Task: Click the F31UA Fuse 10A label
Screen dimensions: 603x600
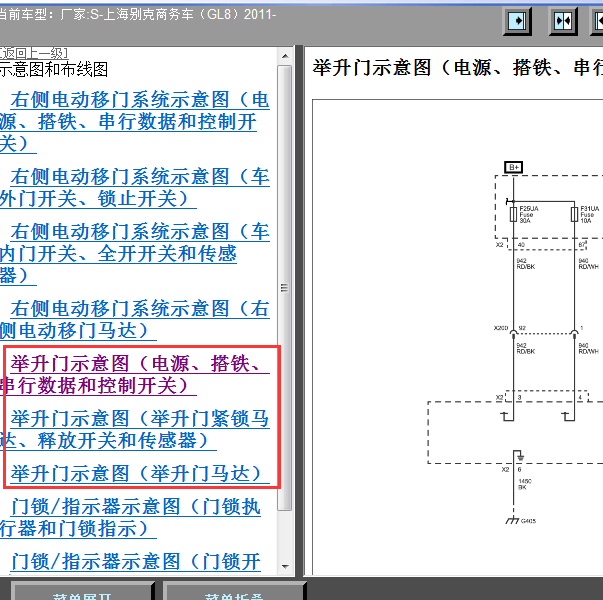Action: tap(590, 215)
